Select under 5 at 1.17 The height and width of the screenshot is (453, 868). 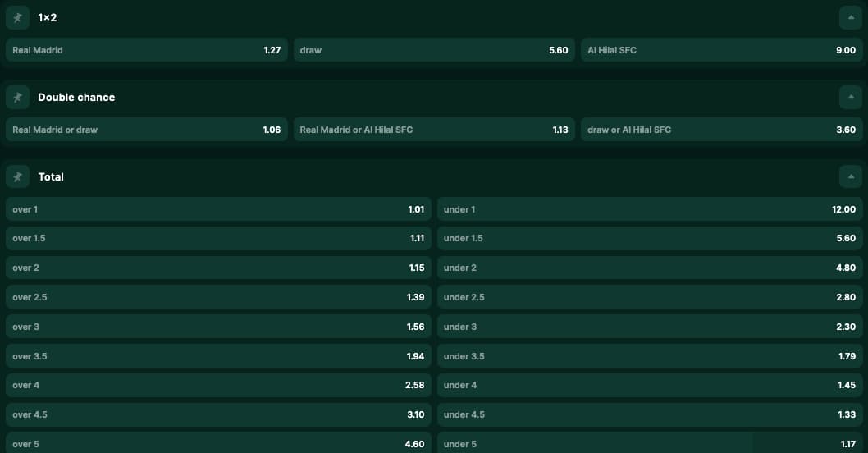(x=650, y=443)
